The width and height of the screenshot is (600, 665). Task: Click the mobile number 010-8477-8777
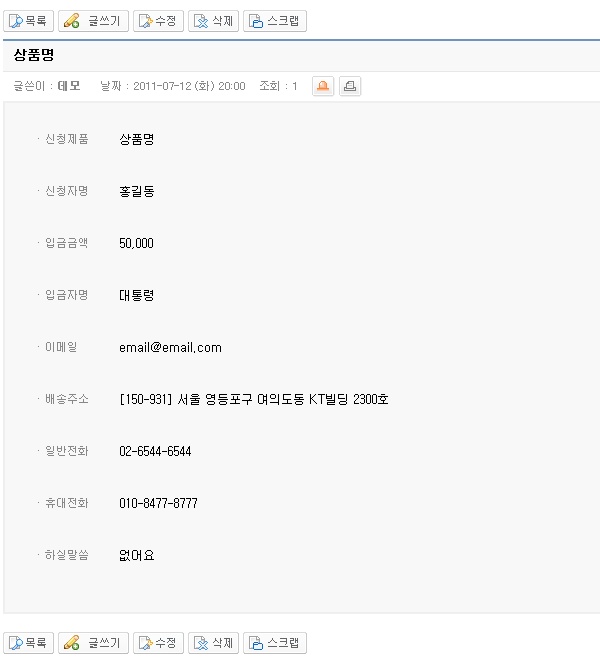point(158,503)
